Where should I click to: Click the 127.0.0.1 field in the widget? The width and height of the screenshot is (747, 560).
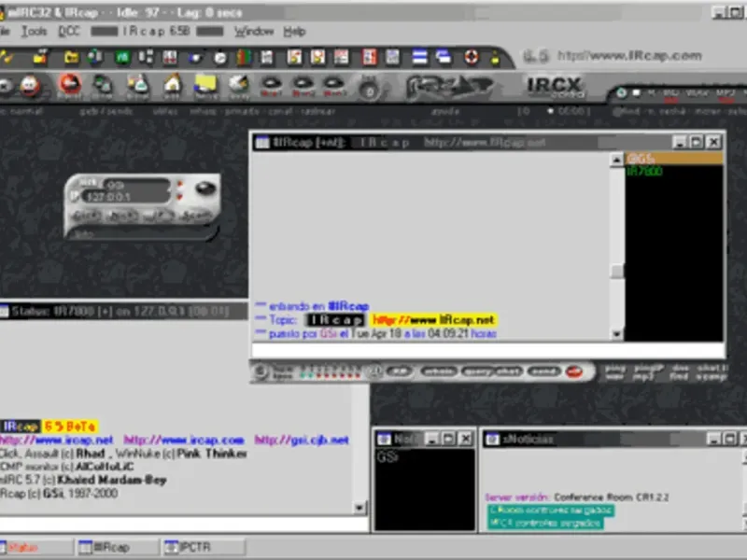[126, 197]
